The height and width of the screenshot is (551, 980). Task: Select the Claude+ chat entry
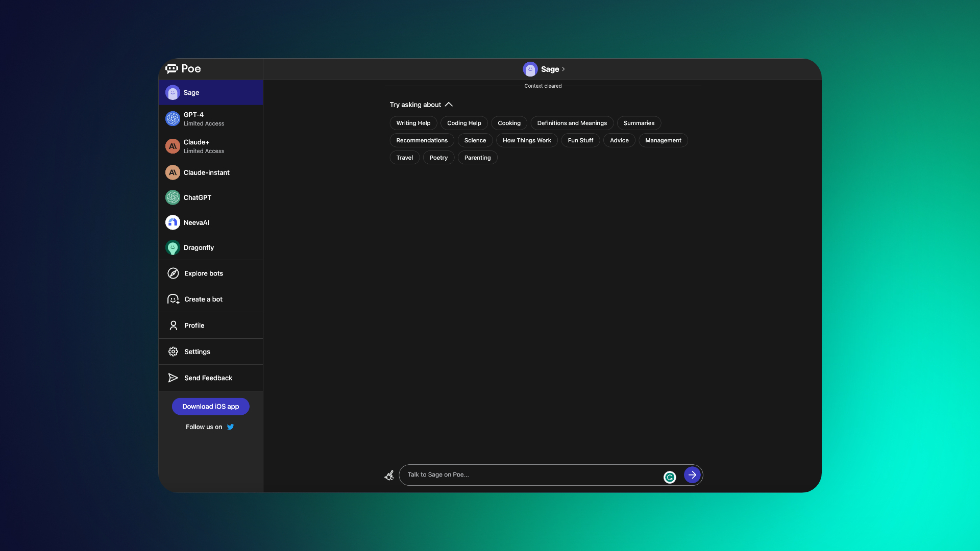tap(211, 146)
